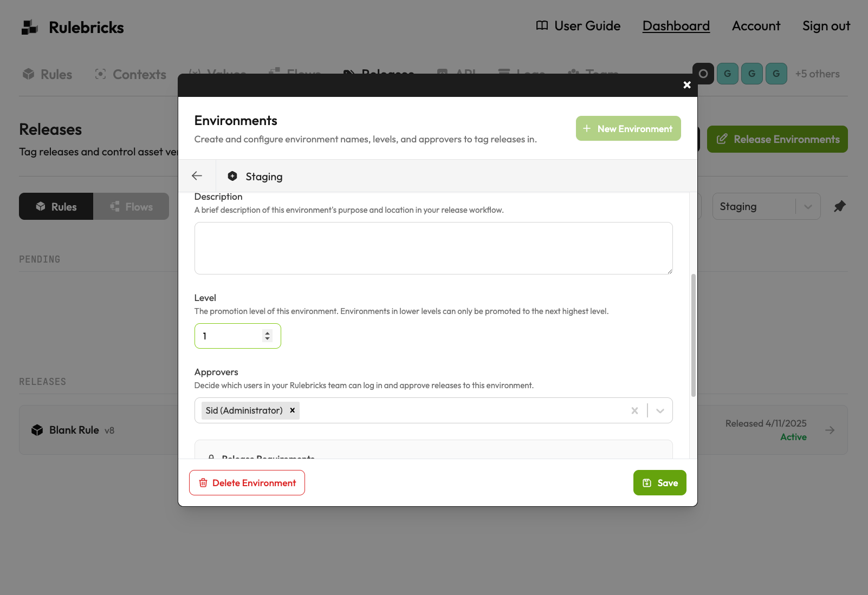The width and height of the screenshot is (868, 595).
Task: Remove Sid (Administrator) from Approvers
Action: click(292, 410)
